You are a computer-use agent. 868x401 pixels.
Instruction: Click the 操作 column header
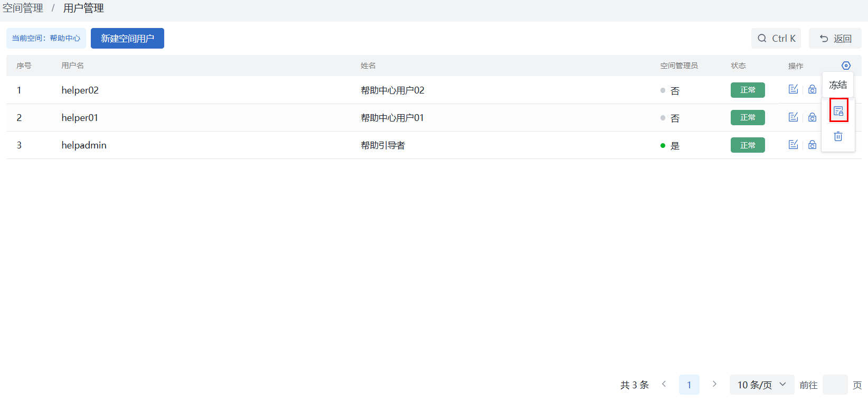pyautogui.click(x=796, y=66)
